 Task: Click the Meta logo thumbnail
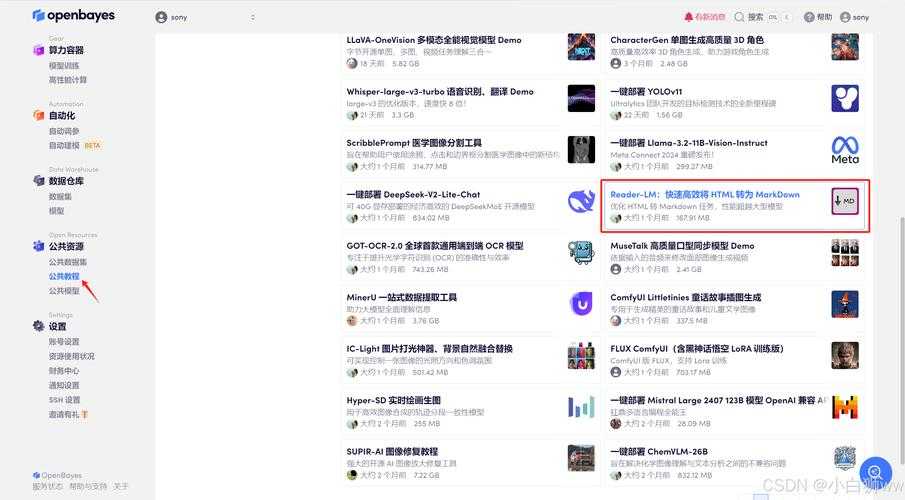(845, 150)
